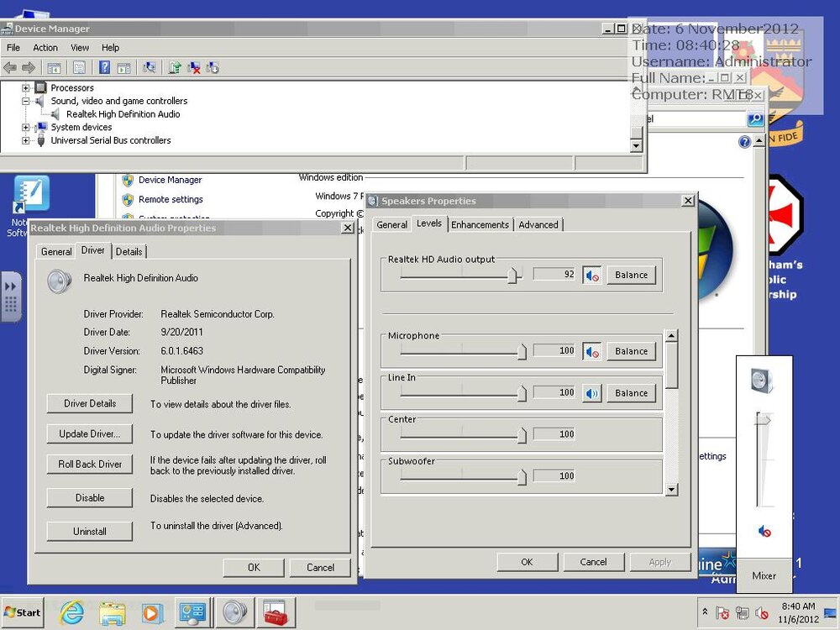Screen dimensions: 840x630
Task: Click Uninstall device toolbar icon with red X
Action: point(194,67)
